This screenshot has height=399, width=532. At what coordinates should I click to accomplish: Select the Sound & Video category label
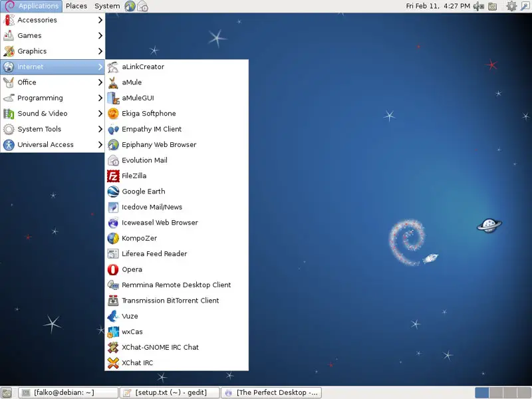pyautogui.click(x=43, y=114)
